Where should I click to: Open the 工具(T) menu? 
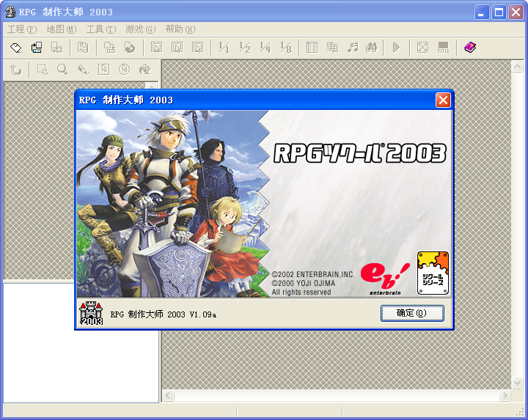(x=101, y=29)
